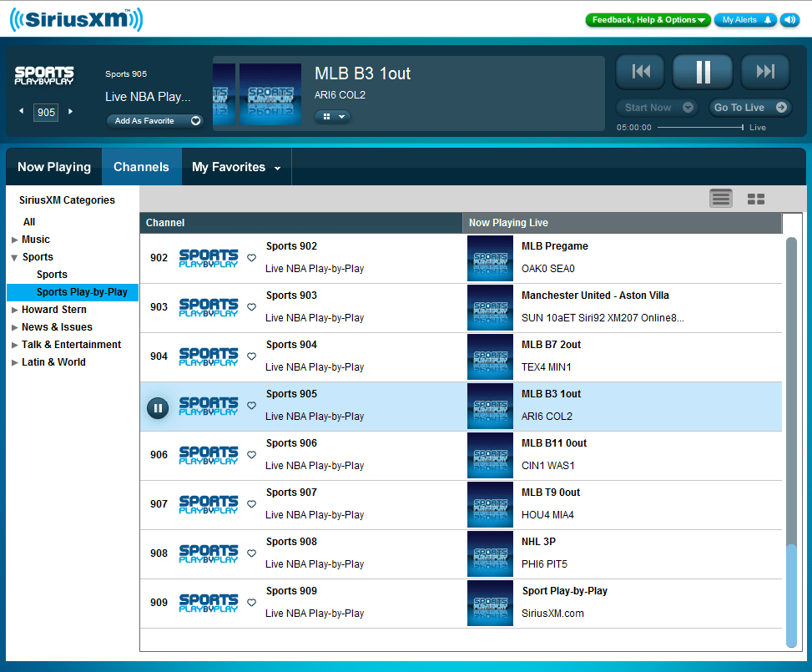Click the Sports Play-by-Play logo for 909
The height and width of the screenshot is (672, 812).
pyautogui.click(x=209, y=603)
